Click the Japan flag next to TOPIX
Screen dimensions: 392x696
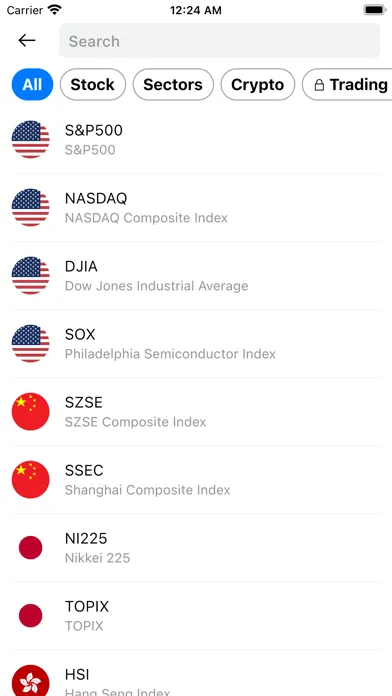tap(31, 616)
